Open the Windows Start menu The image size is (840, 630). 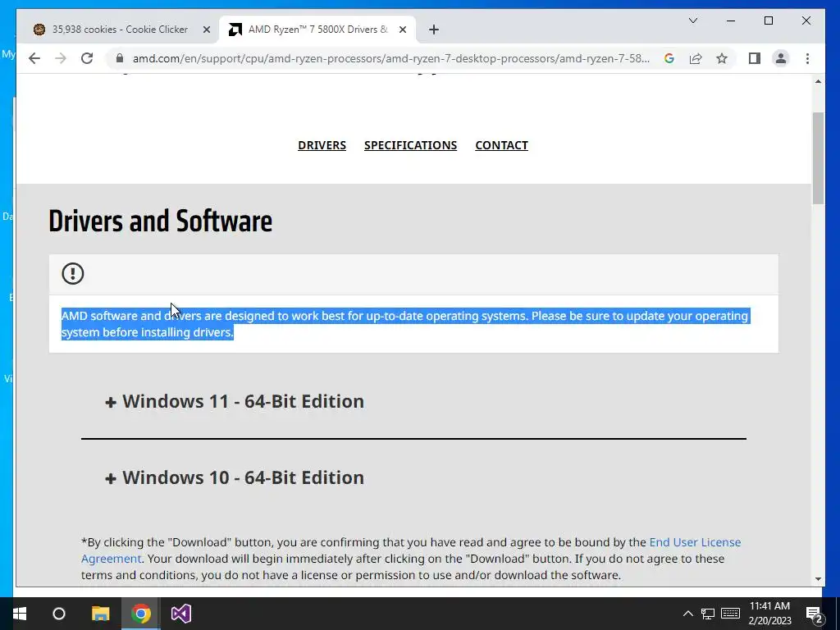[20, 614]
